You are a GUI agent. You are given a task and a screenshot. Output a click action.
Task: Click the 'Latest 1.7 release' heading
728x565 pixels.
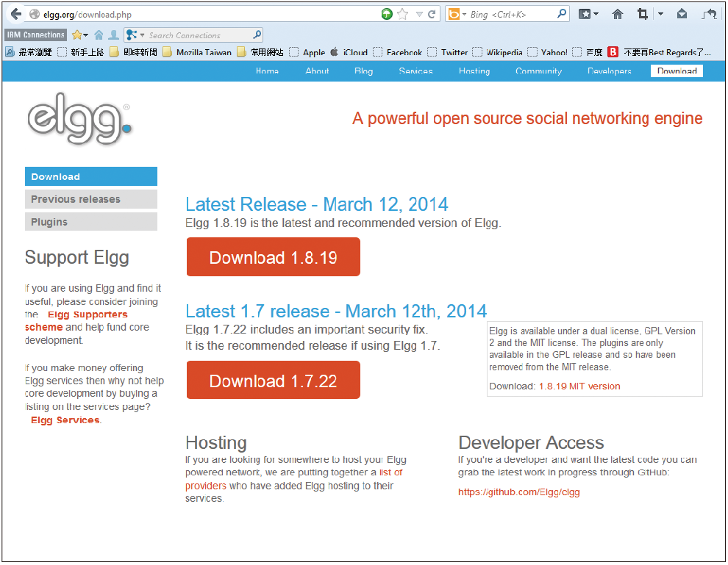(336, 311)
